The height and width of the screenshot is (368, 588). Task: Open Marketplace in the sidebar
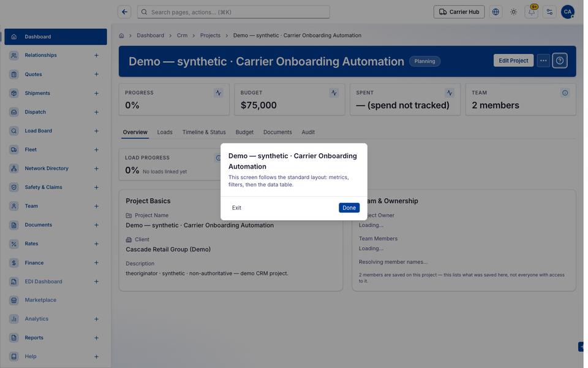pos(40,300)
